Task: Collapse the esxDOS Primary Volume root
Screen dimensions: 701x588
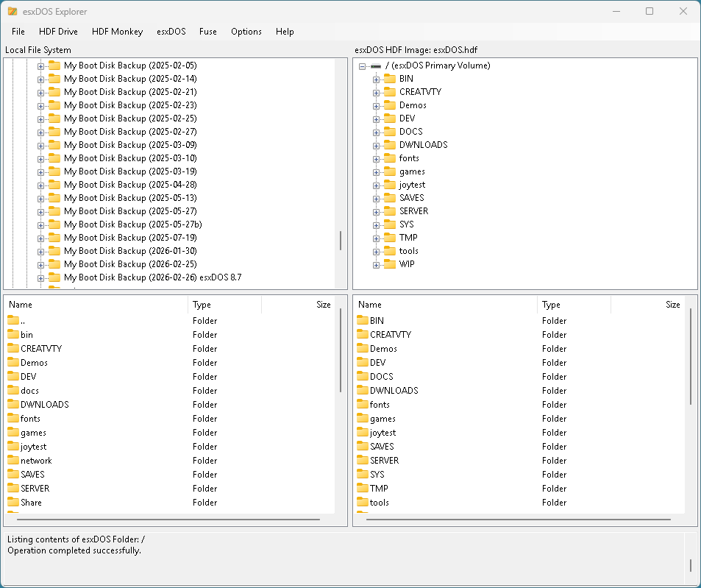Action: 362,66
